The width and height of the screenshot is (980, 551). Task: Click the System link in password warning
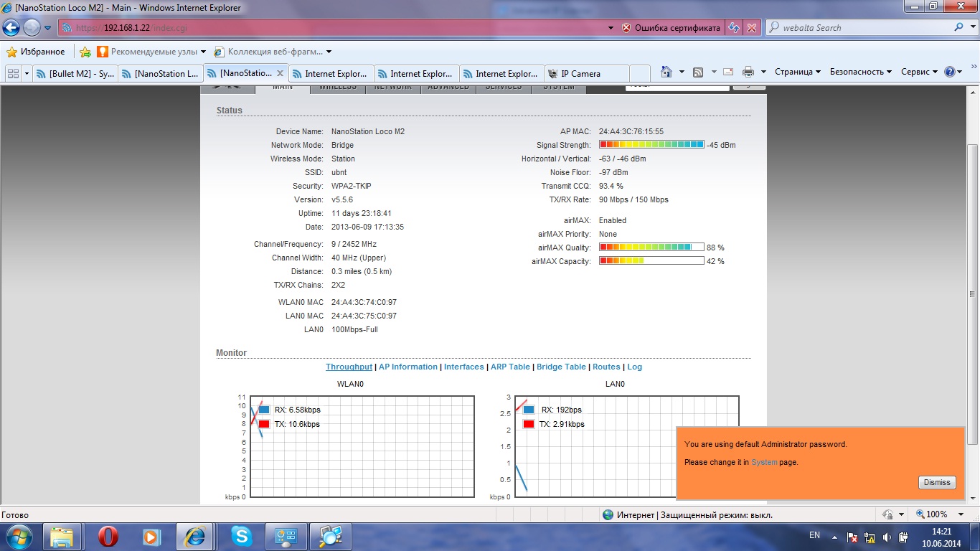pyautogui.click(x=764, y=462)
